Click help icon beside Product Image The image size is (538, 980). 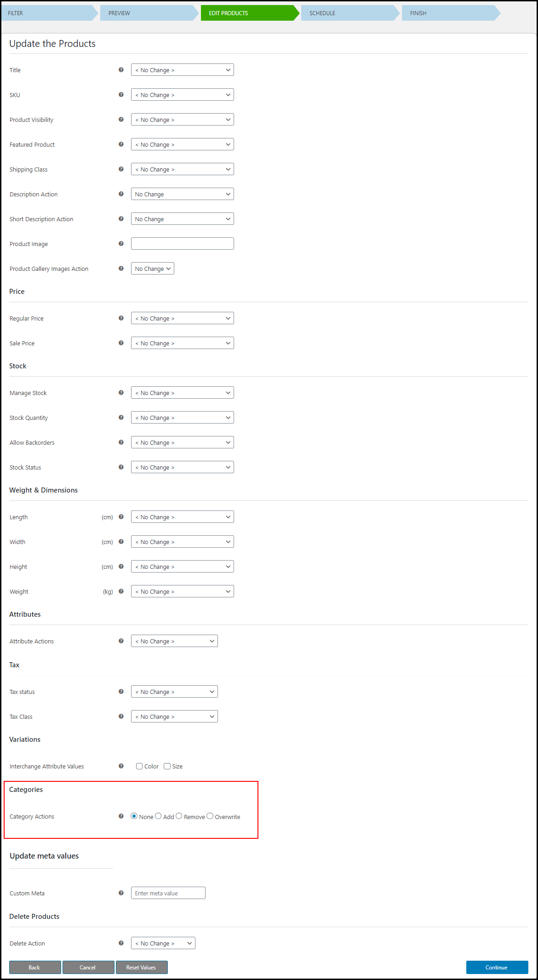coord(121,244)
